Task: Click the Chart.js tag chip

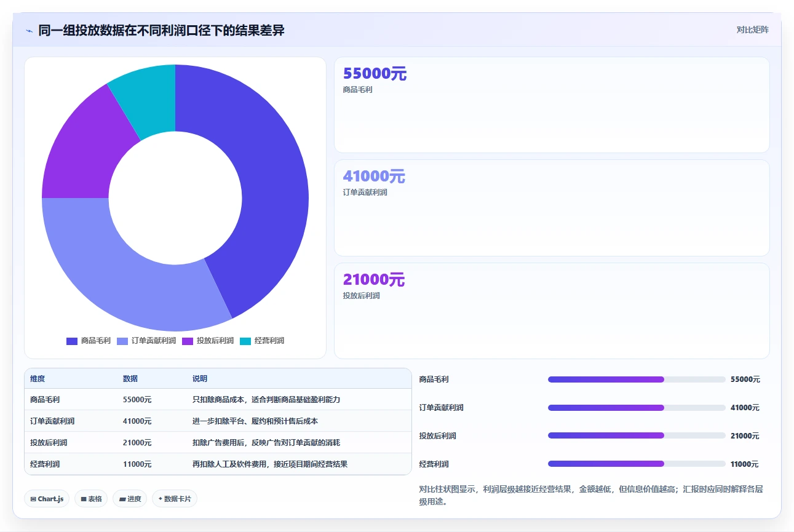Action: pos(47,499)
